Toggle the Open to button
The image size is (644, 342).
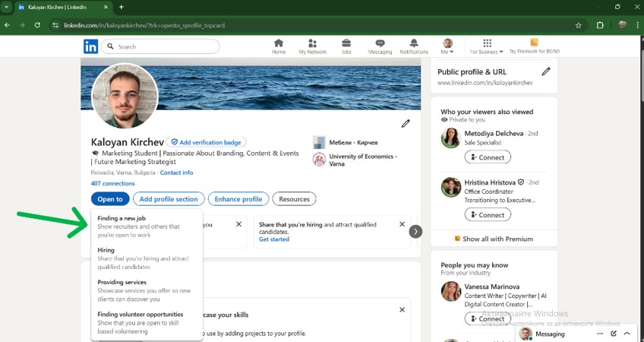[x=110, y=199]
